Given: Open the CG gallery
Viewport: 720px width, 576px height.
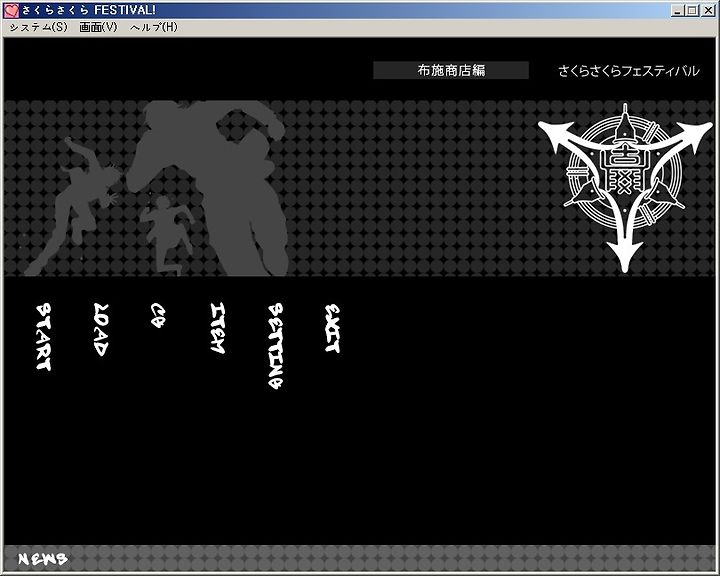Looking at the screenshot, I should tap(157, 315).
